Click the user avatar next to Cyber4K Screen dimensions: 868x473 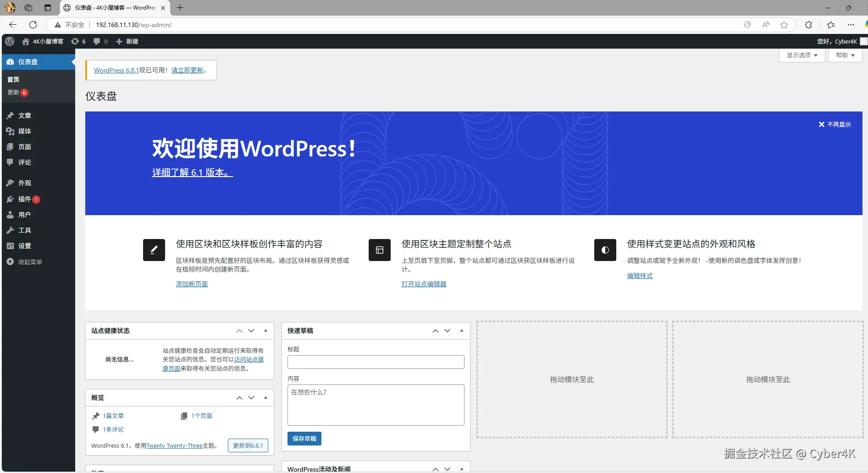tap(864, 41)
